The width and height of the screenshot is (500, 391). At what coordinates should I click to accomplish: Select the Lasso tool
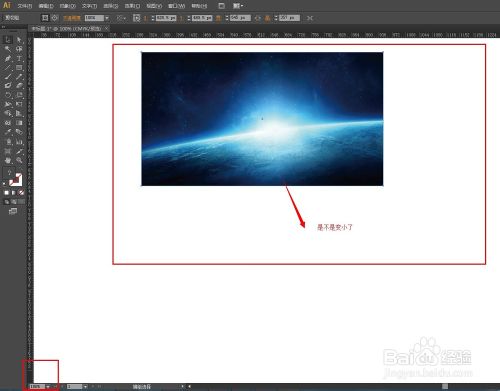(19, 49)
